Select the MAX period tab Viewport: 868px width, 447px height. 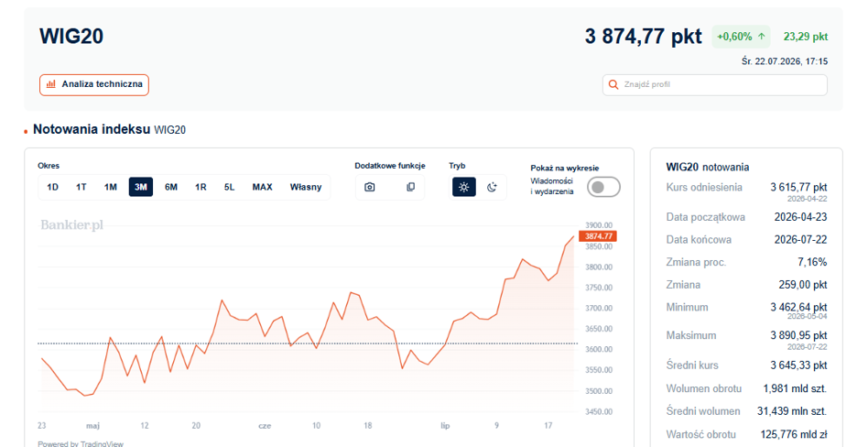coord(263,187)
